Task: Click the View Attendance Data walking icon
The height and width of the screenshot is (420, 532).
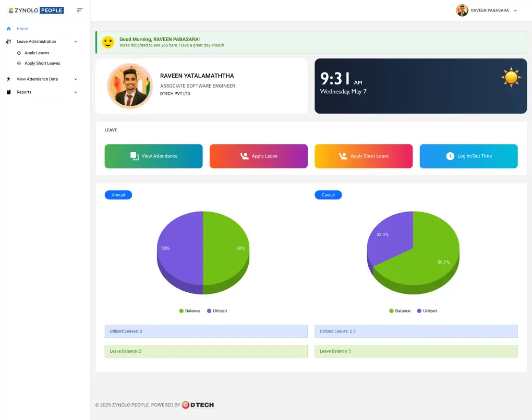Action: [9, 79]
